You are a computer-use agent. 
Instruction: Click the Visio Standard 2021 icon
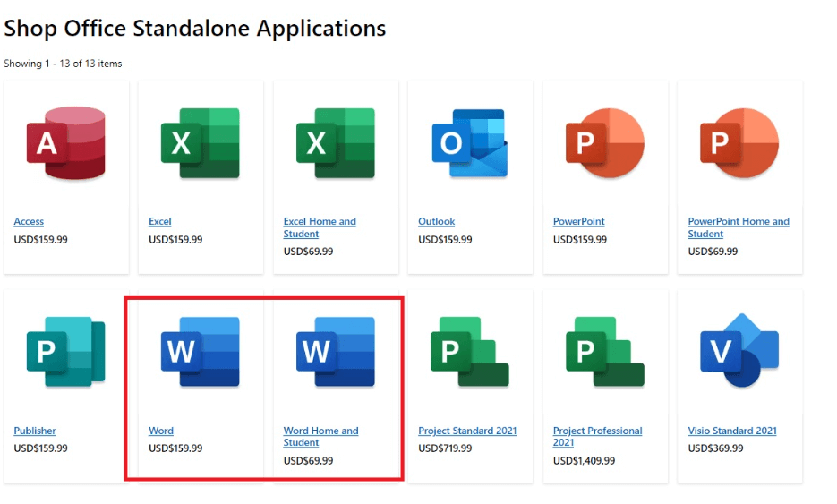739,350
